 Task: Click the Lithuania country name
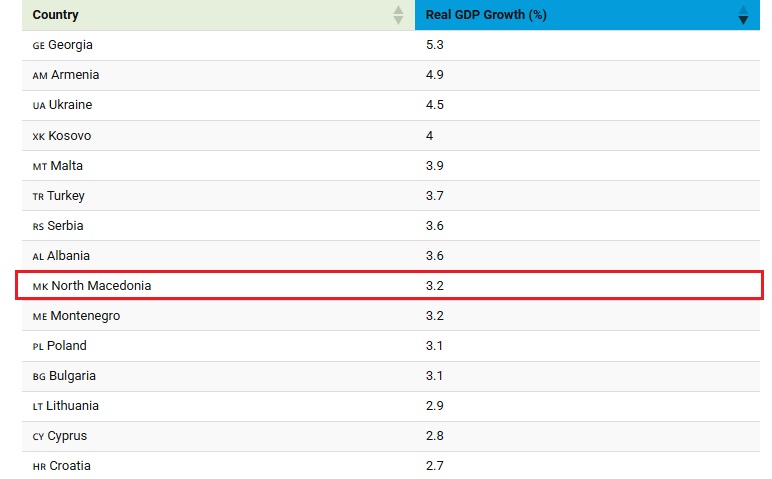(73, 405)
